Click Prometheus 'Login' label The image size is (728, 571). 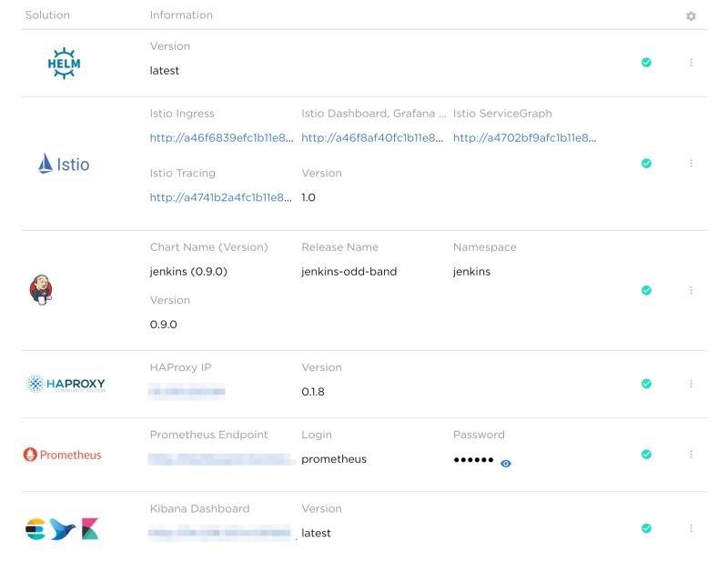317,435
